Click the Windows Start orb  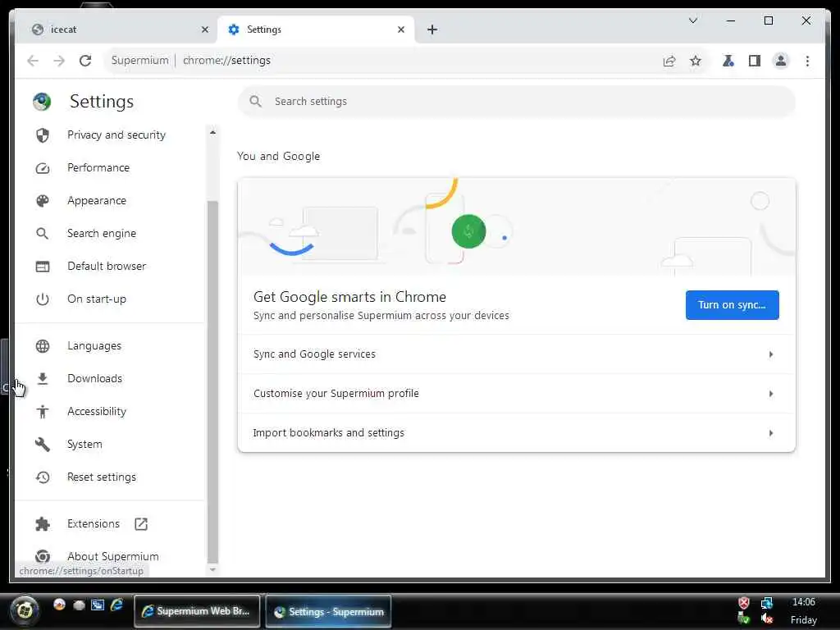tap(25, 610)
